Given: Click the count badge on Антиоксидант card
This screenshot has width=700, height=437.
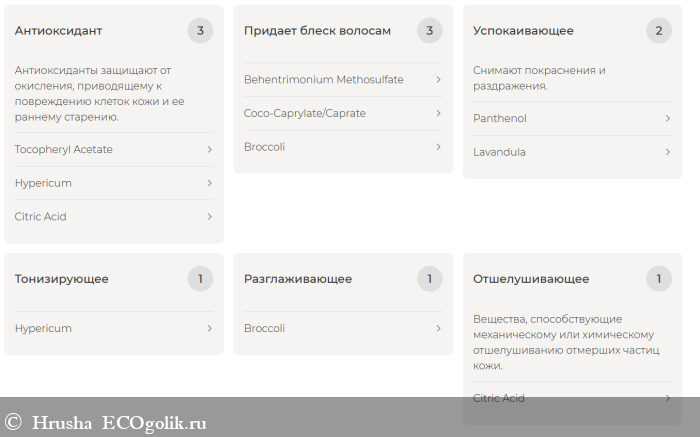Looking at the screenshot, I should (x=200, y=31).
